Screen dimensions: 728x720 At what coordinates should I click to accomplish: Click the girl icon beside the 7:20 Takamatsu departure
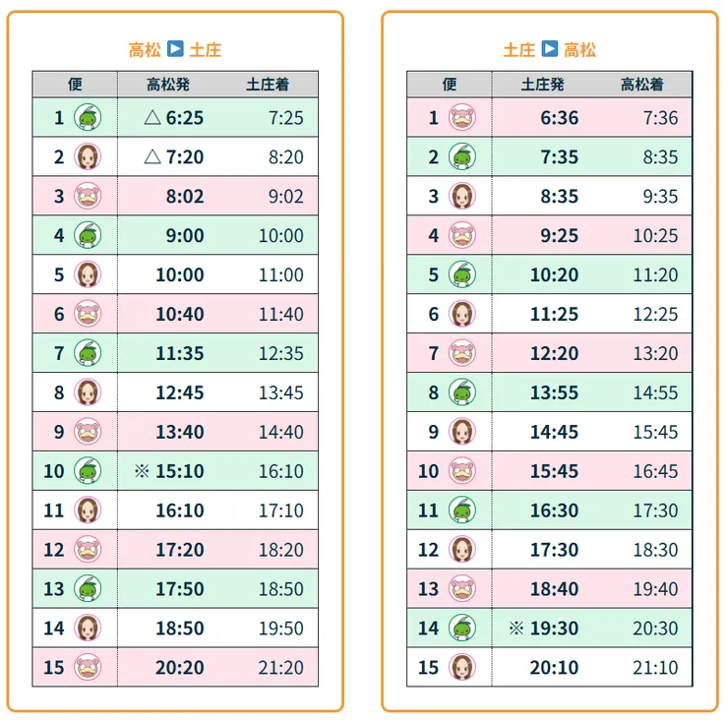click(x=88, y=157)
